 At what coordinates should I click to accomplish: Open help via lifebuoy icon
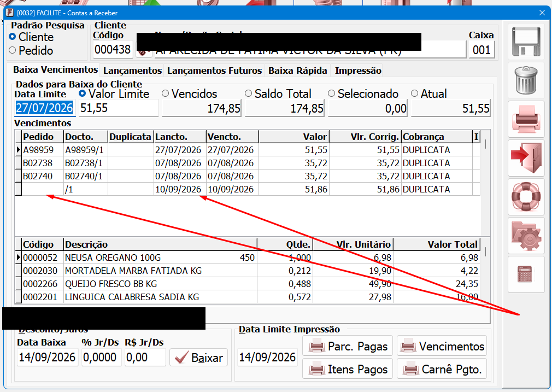526,196
